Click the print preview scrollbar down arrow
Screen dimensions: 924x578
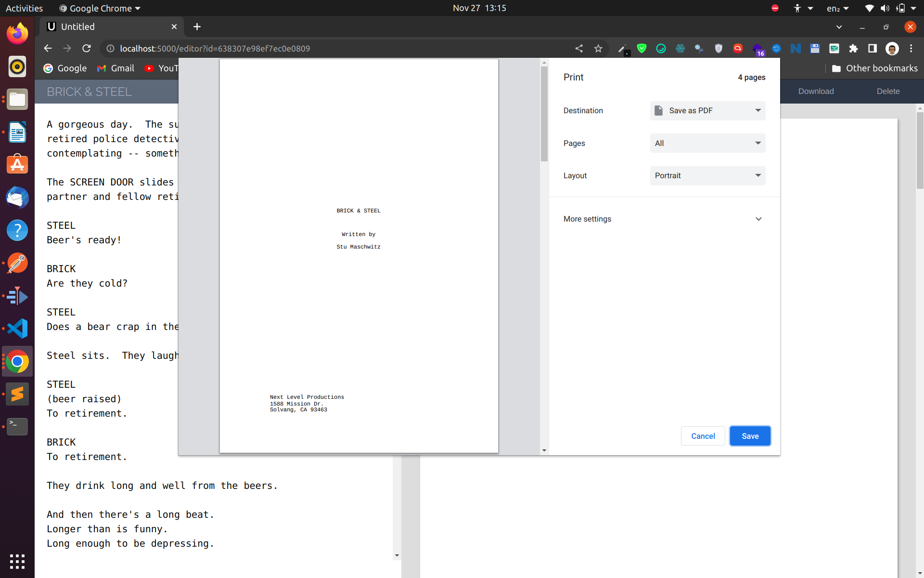(x=544, y=450)
